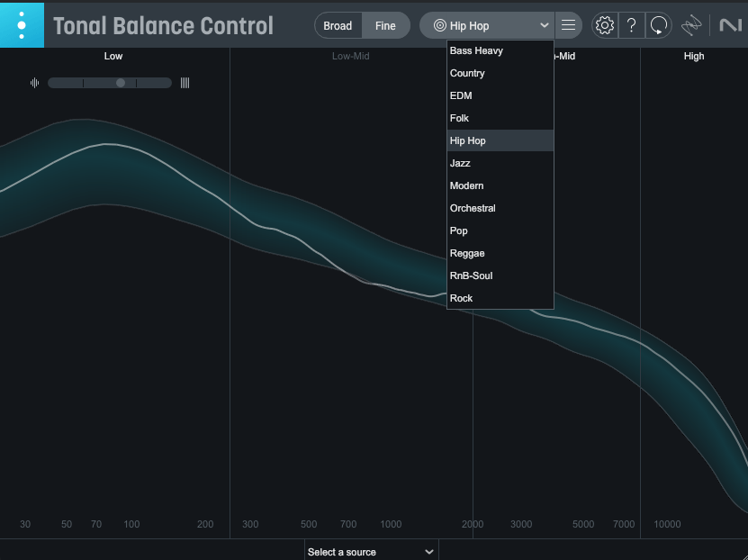The width and height of the screenshot is (748, 560).
Task: Click the High band label
Action: pos(694,57)
